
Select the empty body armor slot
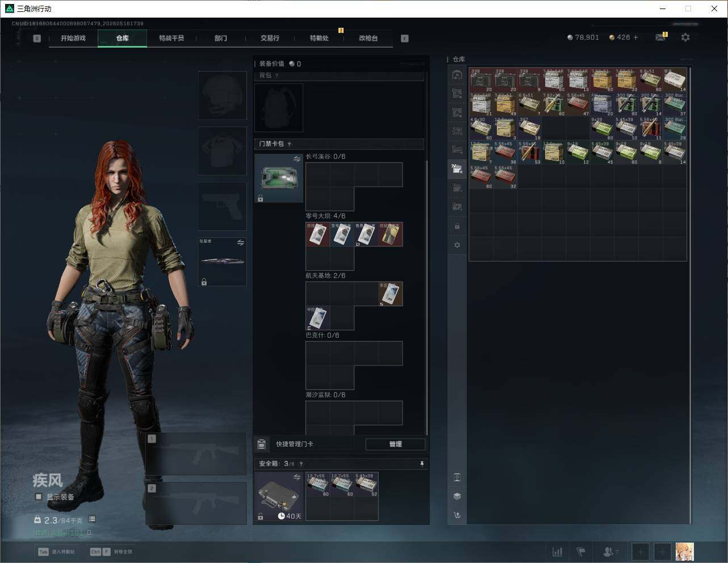tap(223, 151)
